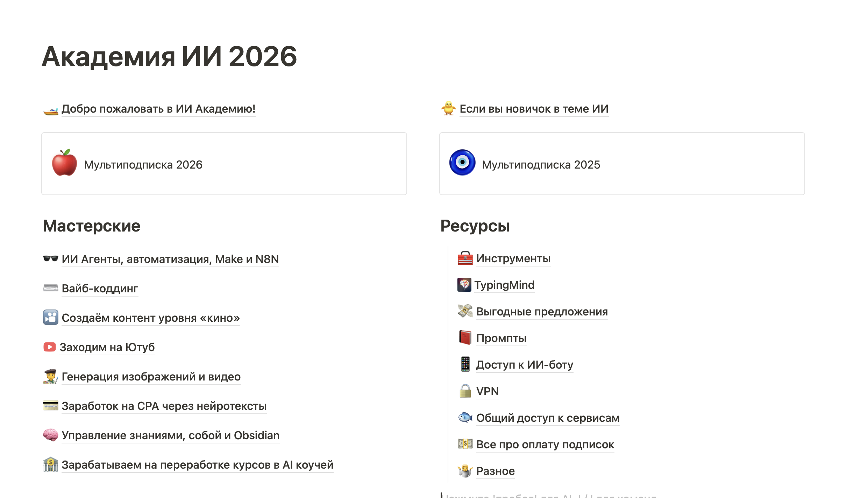Screen dimensions: 868x498
Task: Open the Генерация изображений и видео page
Action: tap(151, 377)
